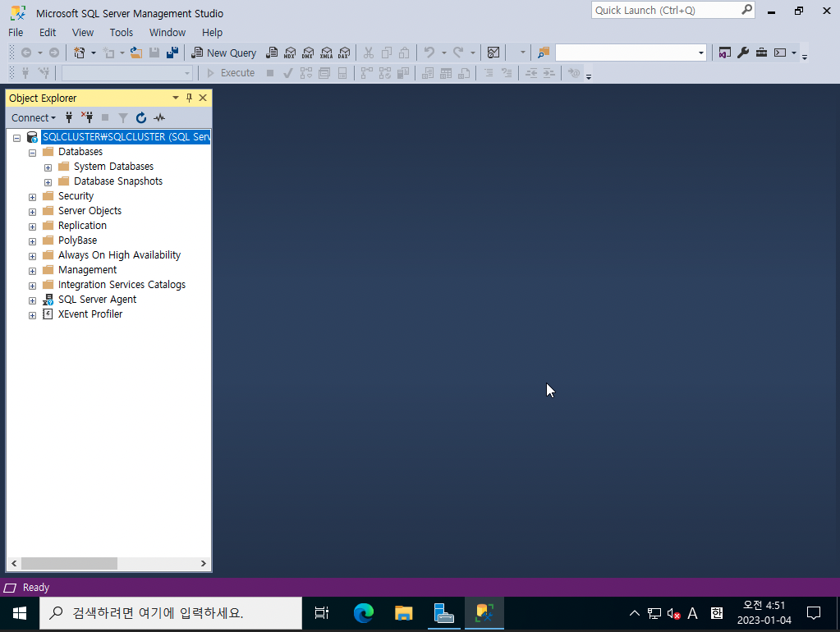Open the Properties wrench icon
This screenshot has width=840, height=632.
pyautogui.click(x=743, y=53)
